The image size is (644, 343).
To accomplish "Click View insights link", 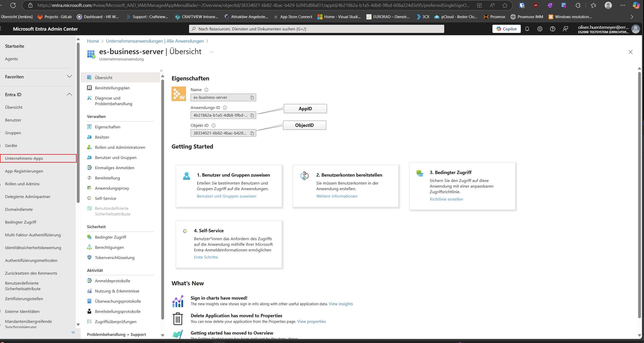I will pos(341,304).
